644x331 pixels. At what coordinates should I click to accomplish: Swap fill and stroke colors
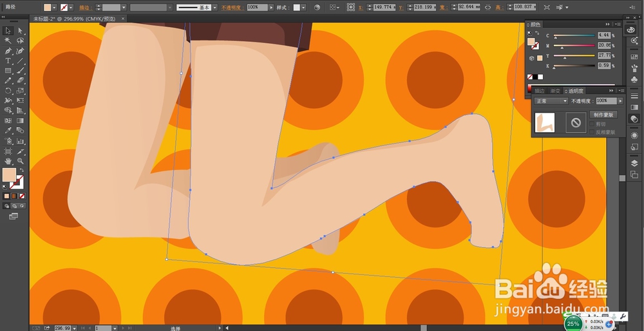[22, 169]
